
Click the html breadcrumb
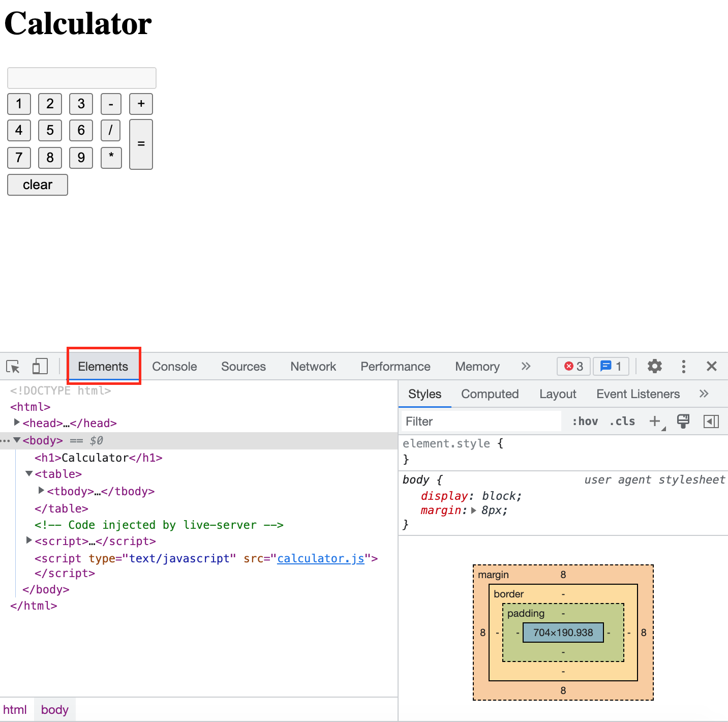coord(15,709)
